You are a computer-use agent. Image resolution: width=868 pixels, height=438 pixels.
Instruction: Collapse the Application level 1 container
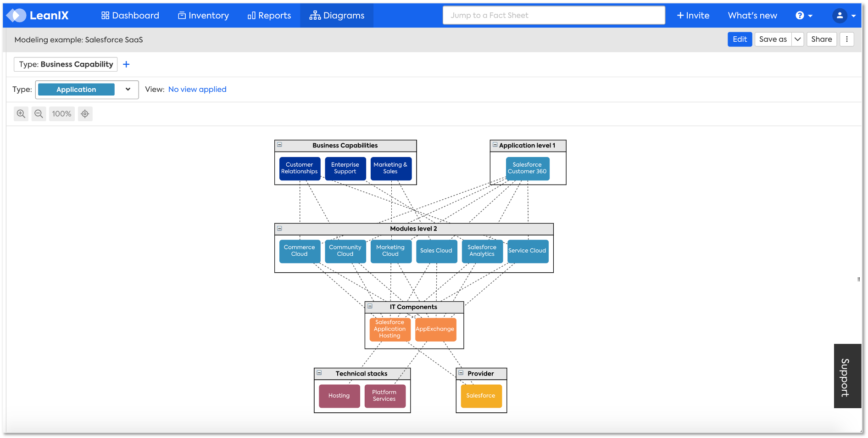pyautogui.click(x=495, y=145)
